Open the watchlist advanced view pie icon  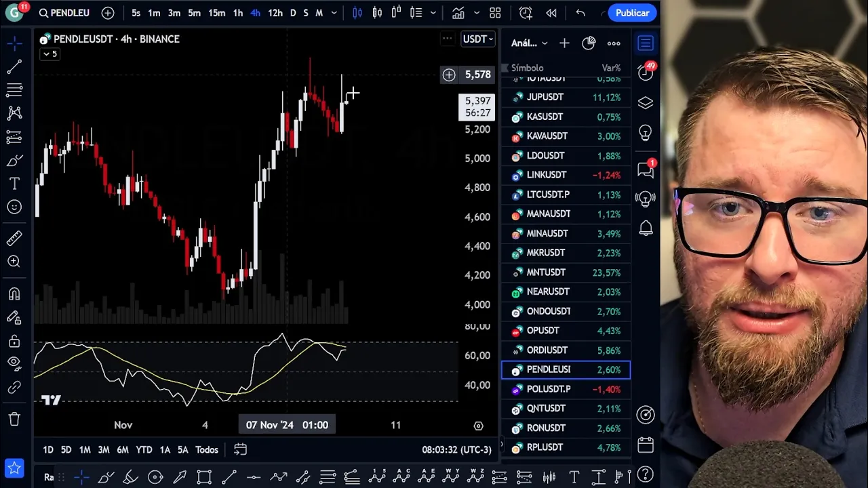click(x=589, y=43)
